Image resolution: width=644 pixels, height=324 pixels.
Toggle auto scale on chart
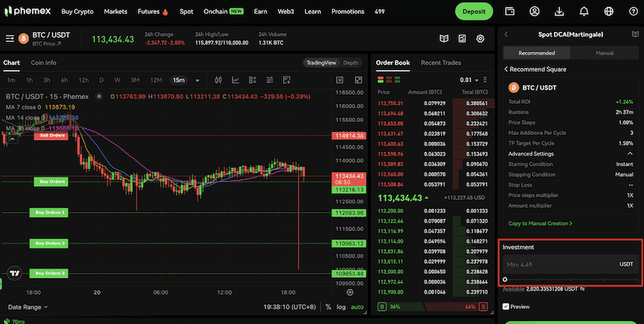357,306
